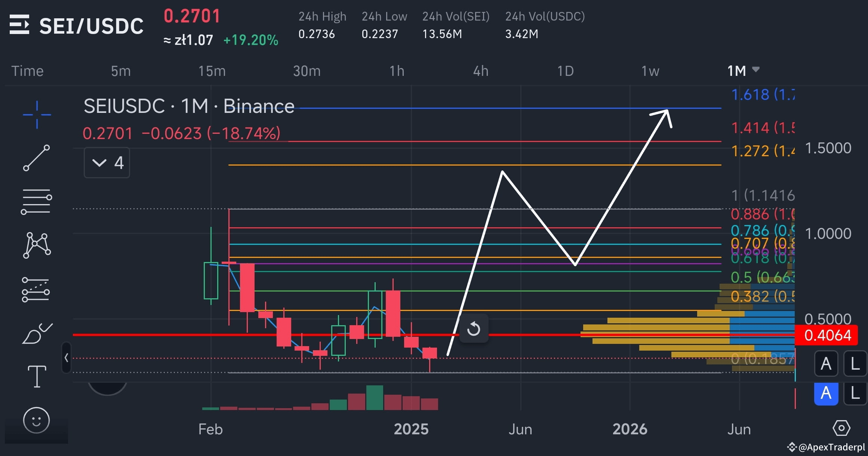Toggle log scale on the price axis

855,363
